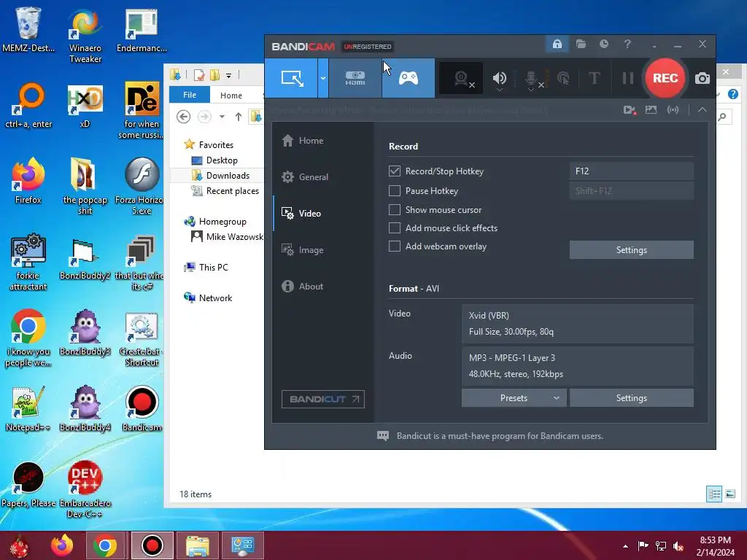Screen dimensions: 747x560
Task: Open Format section Settings button
Action: point(631,397)
